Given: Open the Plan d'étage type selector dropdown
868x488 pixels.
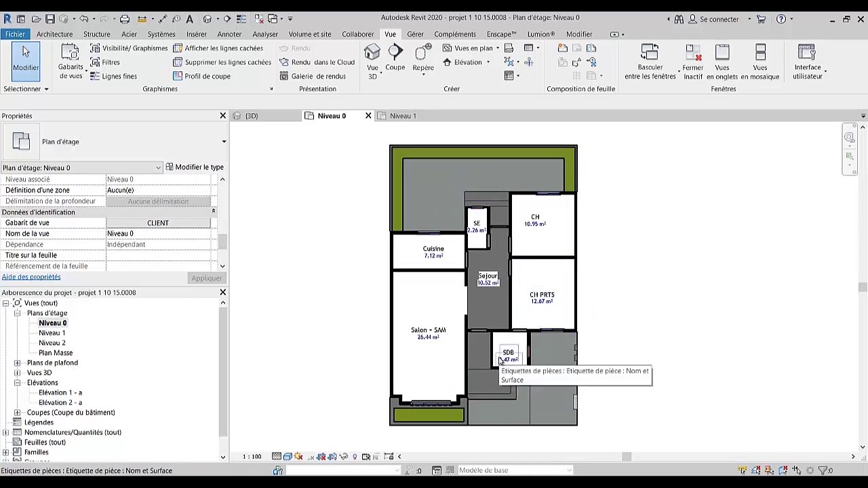Looking at the screenshot, I should pos(224,142).
